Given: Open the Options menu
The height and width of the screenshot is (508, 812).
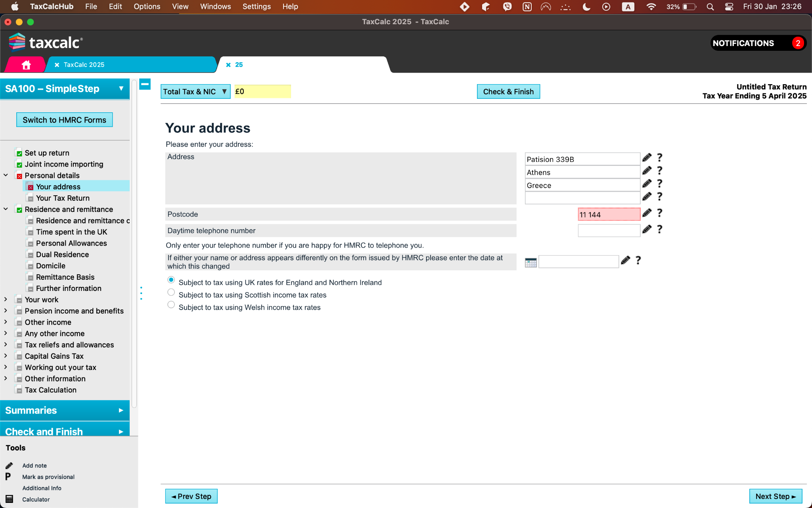Looking at the screenshot, I should coord(147,7).
